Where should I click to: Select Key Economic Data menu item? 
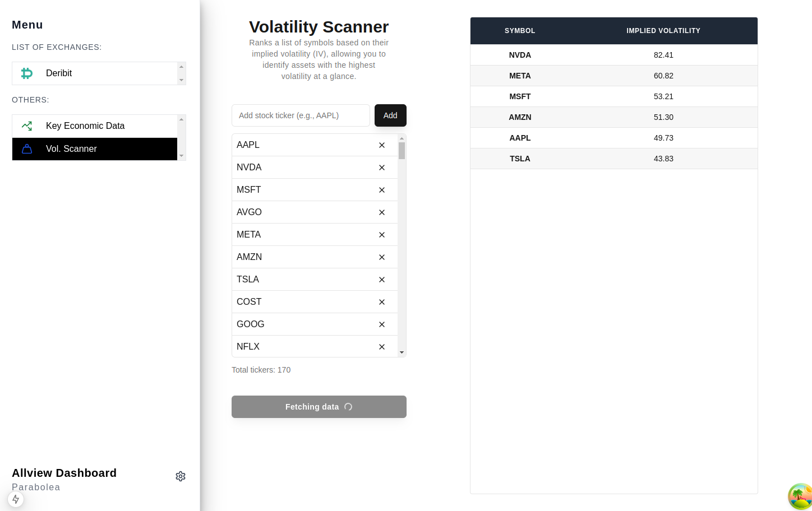pos(85,126)
